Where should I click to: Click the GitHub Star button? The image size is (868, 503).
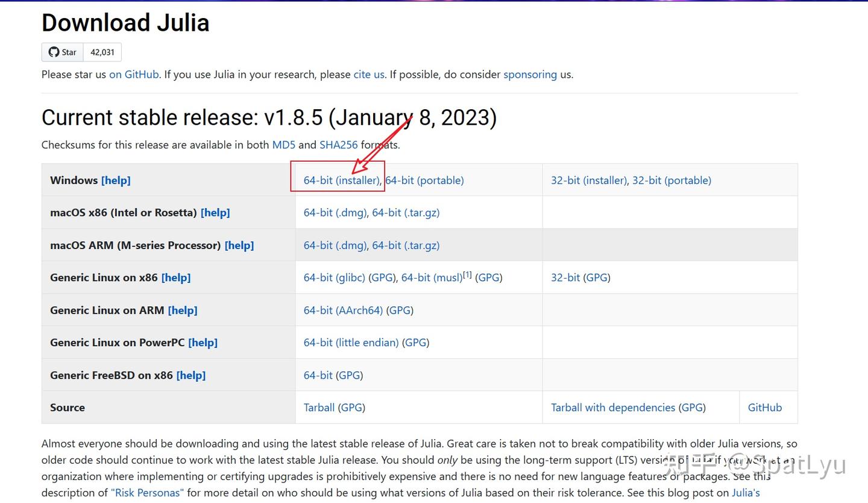[63, 52]
